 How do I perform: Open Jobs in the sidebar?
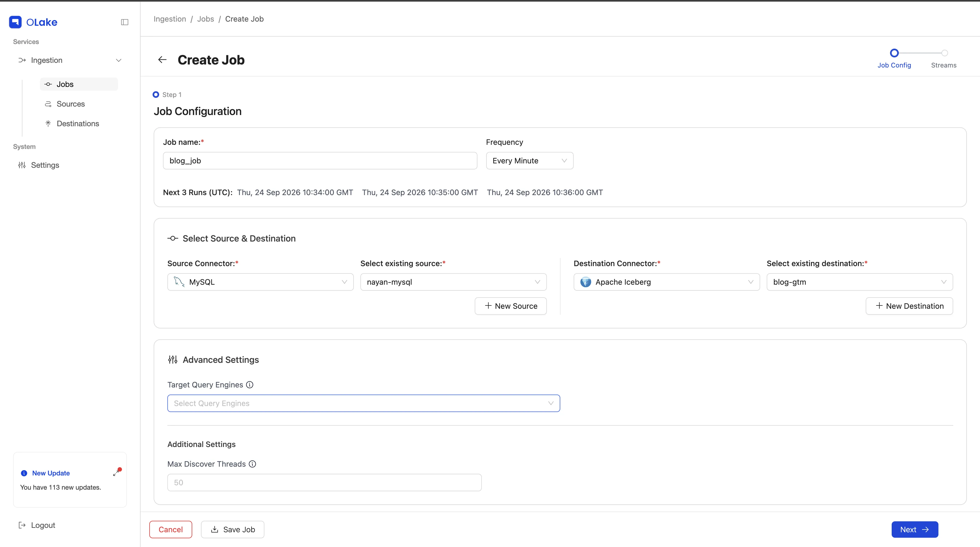(79, 84)
